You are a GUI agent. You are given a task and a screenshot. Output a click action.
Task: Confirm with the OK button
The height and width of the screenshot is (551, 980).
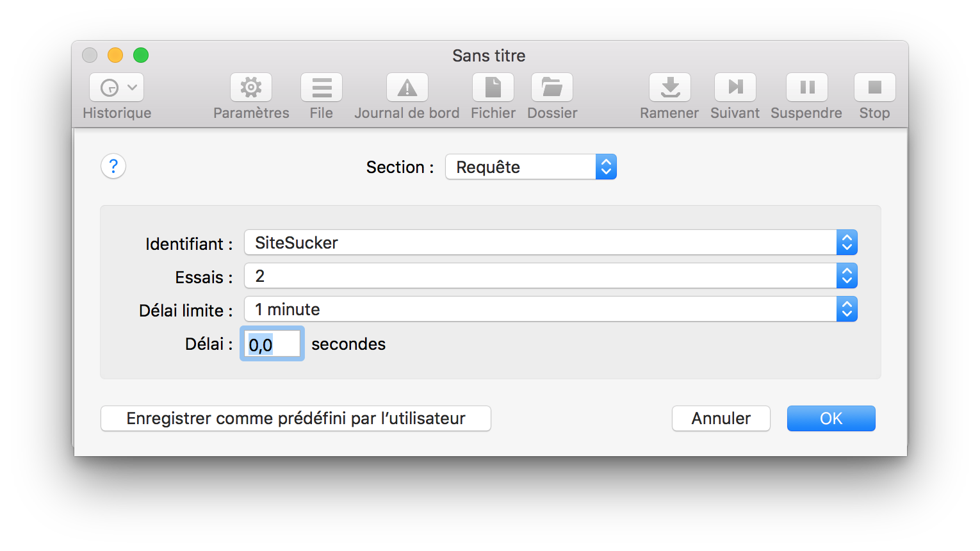click(x=831, y=418)
